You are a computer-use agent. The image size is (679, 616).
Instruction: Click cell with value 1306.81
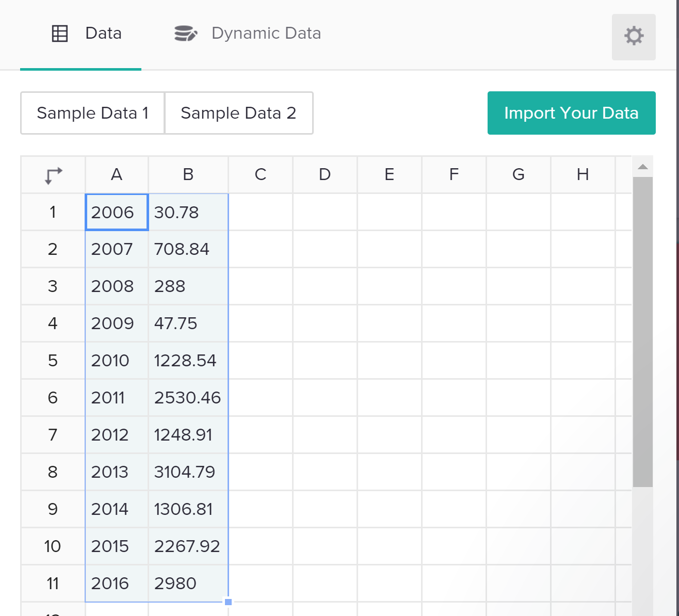point(188,509)
